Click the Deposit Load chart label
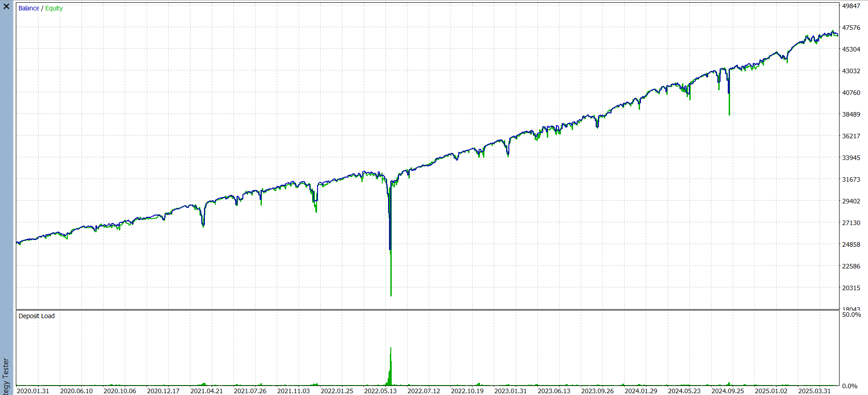Viewport: 868px width, 395px height. point(36,316)
